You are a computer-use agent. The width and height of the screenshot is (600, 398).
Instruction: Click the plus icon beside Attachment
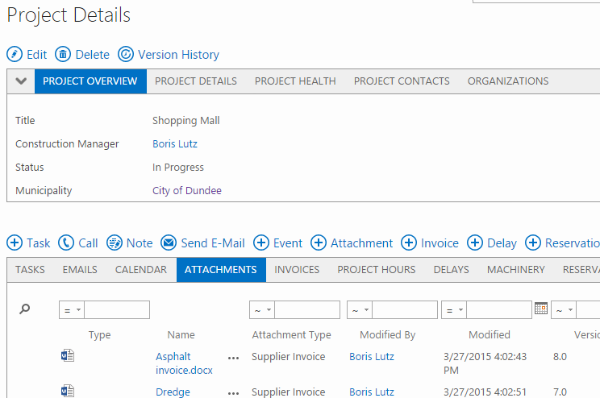click(x=318, y=243)
